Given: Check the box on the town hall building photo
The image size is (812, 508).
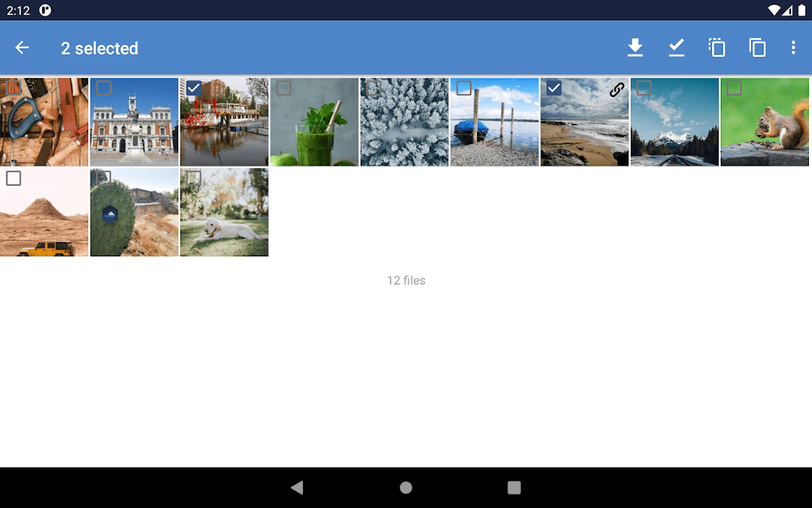Looking at the screenshot, I should (104, 88).
